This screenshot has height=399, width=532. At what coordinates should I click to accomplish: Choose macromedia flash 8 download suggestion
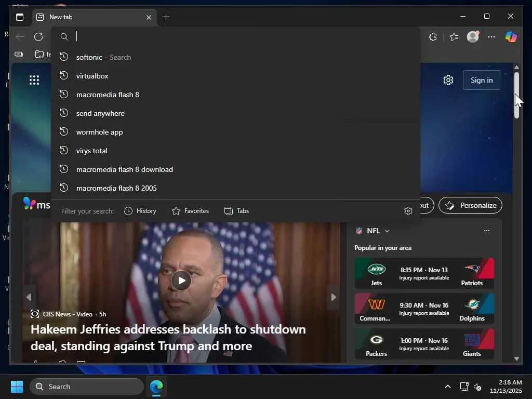[236, 169]
